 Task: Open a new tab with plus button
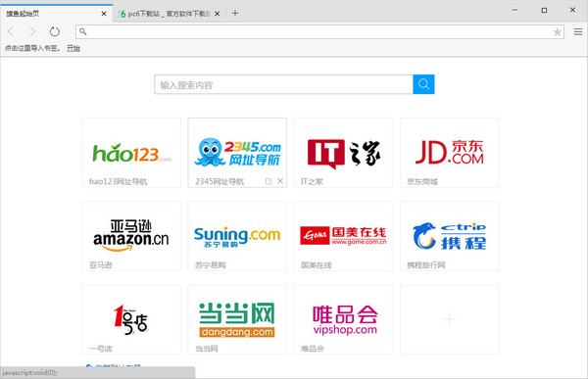coord(235,14)
